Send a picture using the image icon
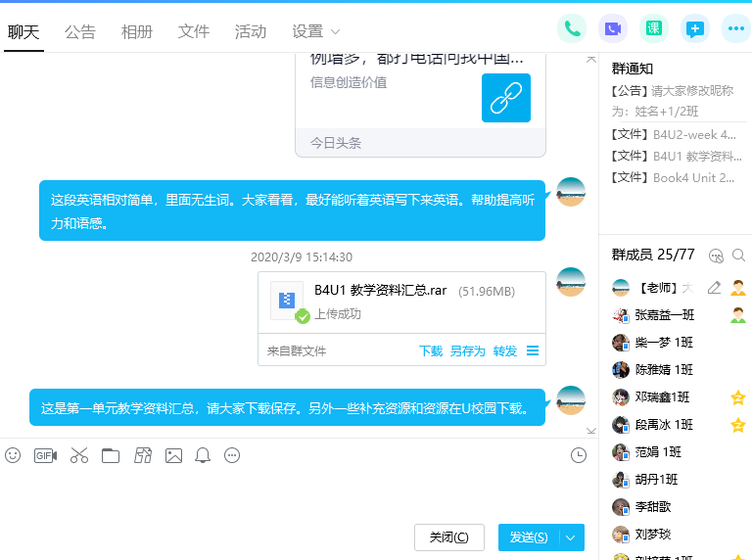Screen dimensions: 752x560 point(173,455)
